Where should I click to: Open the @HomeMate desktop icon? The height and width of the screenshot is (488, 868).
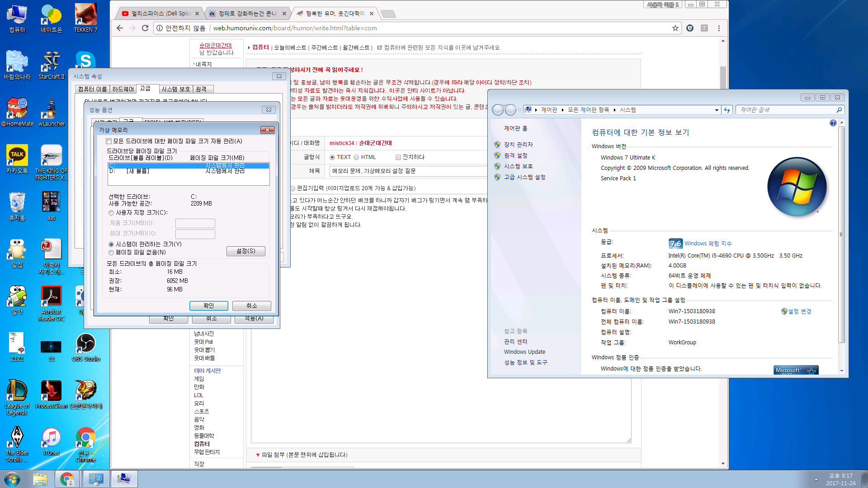coord(17,112)
